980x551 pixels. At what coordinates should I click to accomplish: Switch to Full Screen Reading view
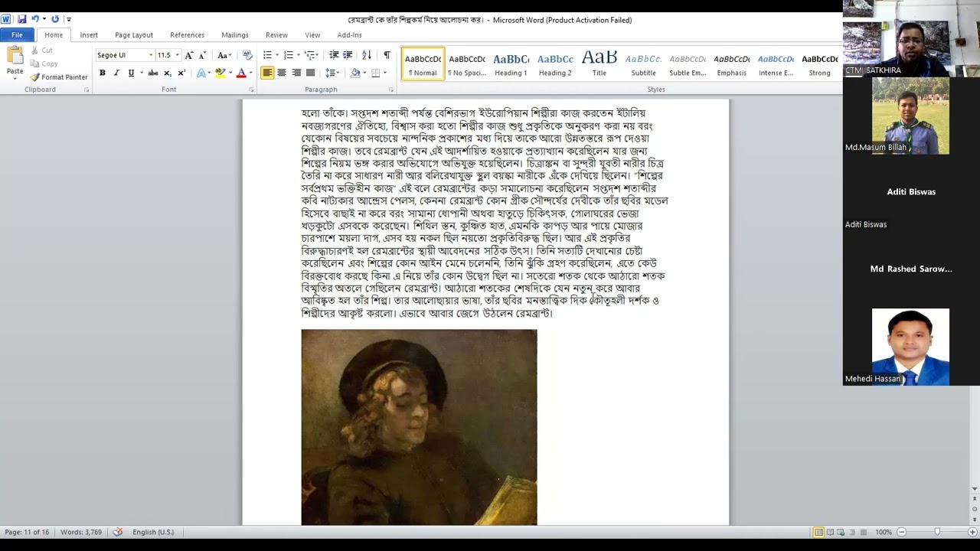pyautogui.click(x=830, y=532)
